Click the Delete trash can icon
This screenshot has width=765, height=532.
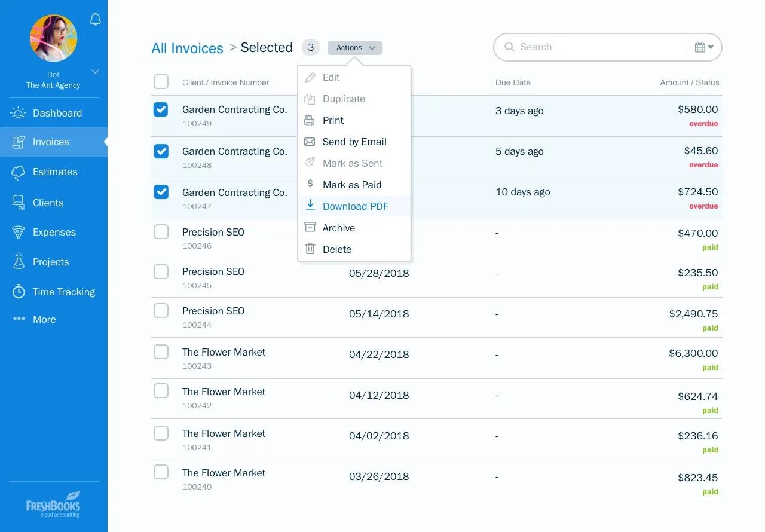310,249
